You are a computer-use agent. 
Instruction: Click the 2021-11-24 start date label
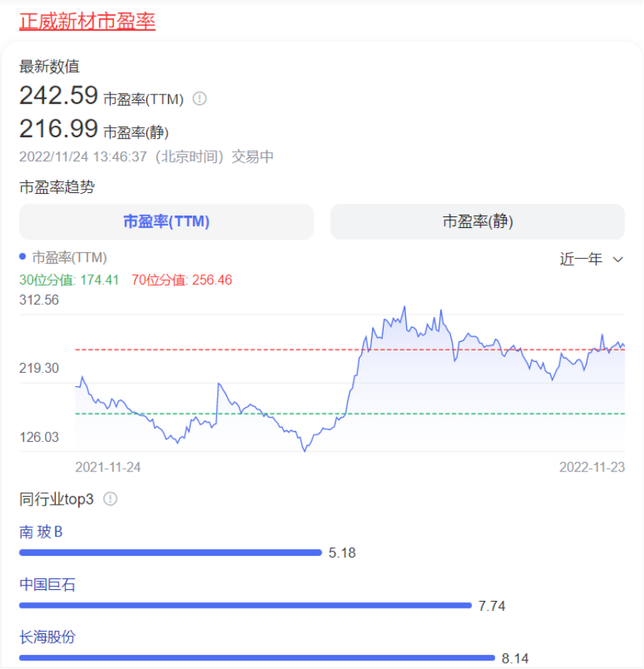108,467
